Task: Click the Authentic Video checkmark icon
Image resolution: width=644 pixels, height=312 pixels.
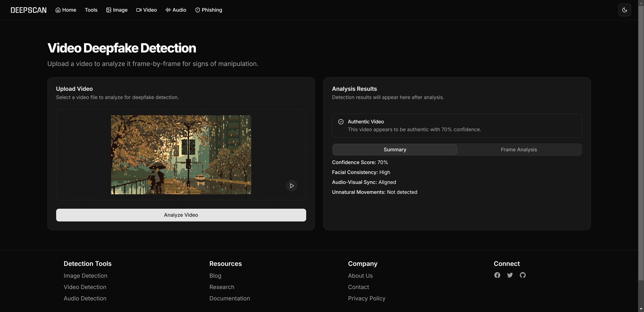Action: click(x=341, y=121)
